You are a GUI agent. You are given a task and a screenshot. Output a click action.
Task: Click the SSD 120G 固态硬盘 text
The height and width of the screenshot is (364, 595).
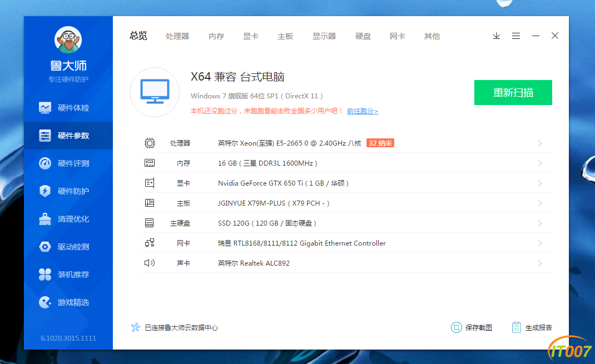[x=267, y=223]
